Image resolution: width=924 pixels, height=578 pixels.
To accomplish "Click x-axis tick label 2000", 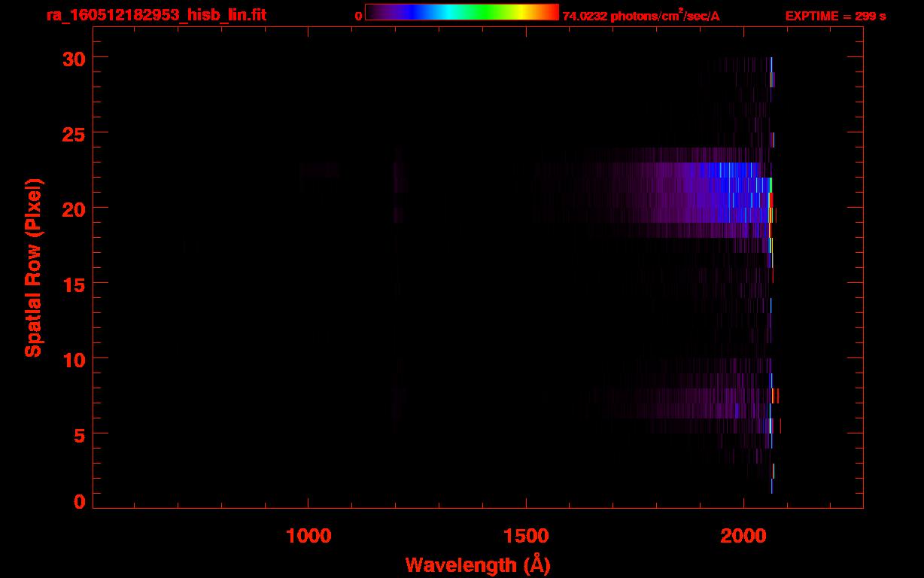I will pyautogui.click(x=743, y=536).
